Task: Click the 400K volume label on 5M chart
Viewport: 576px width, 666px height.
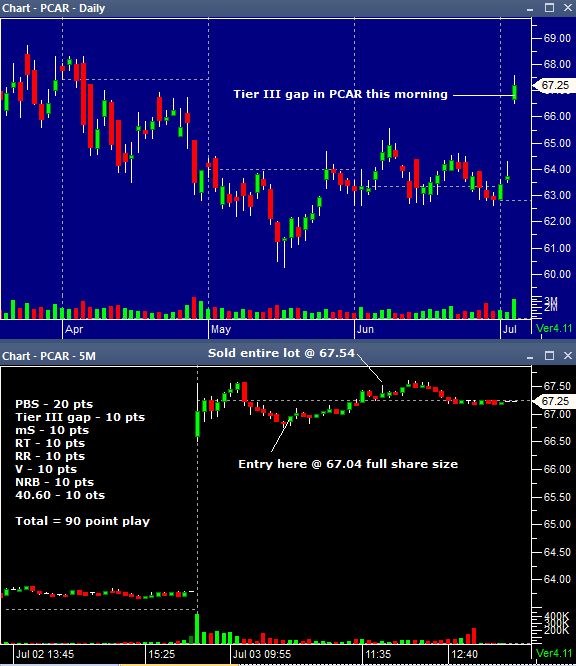Action: [556, 616]
